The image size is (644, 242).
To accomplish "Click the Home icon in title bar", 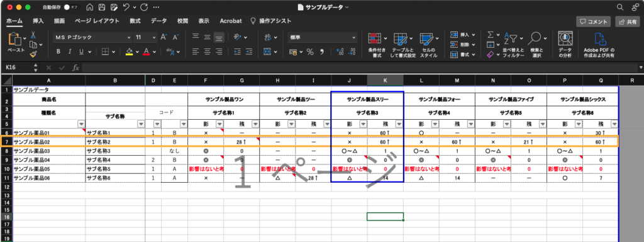I will (89, 7).
